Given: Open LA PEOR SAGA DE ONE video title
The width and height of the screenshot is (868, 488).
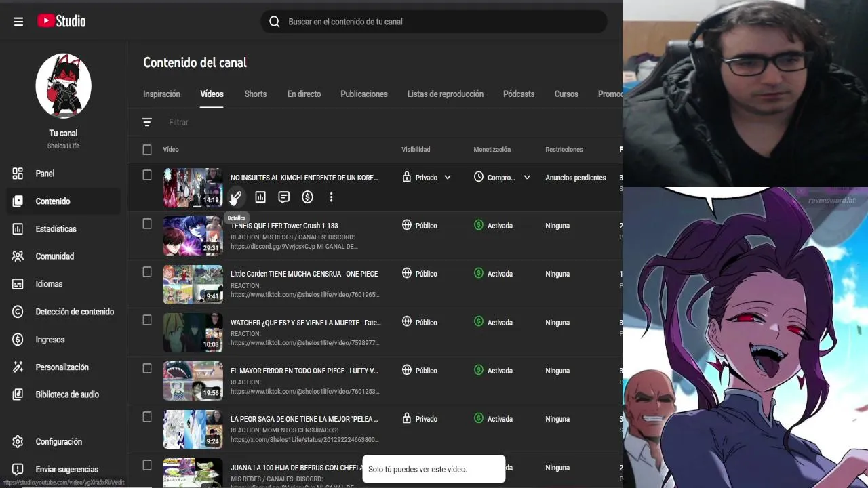Looking at the screenshot, I should point(304,419).
